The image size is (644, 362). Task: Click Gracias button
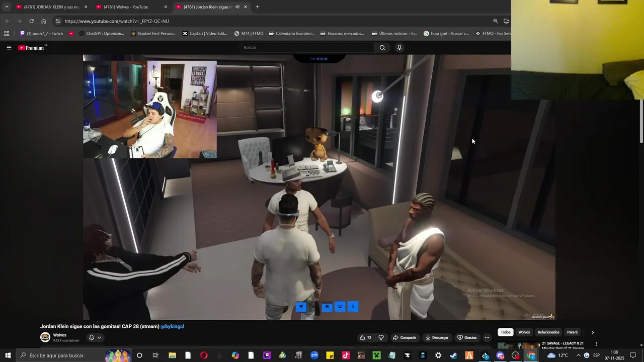pyautogui.click(x=466, y=337)
